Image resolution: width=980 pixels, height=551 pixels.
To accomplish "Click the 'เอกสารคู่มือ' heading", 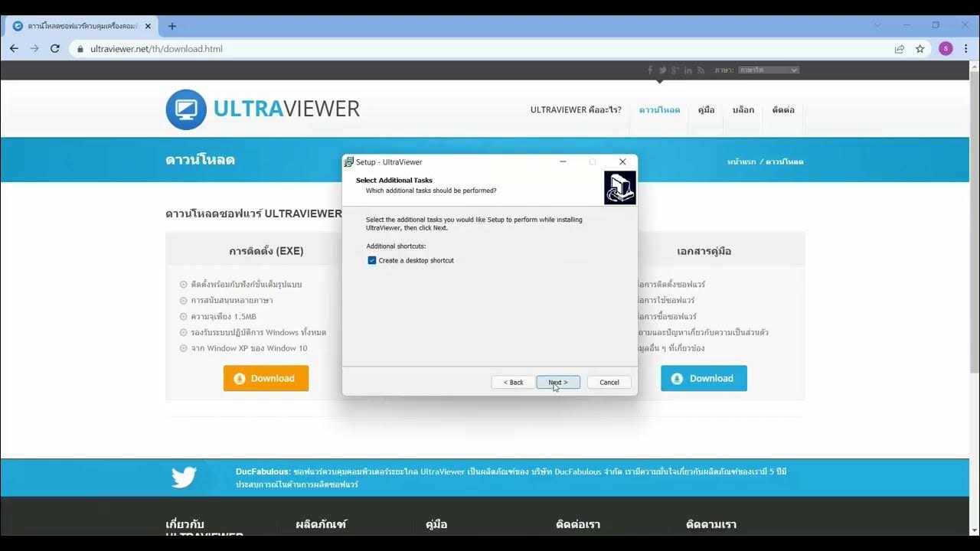I will pyautogui.click(x=704, y=250).
